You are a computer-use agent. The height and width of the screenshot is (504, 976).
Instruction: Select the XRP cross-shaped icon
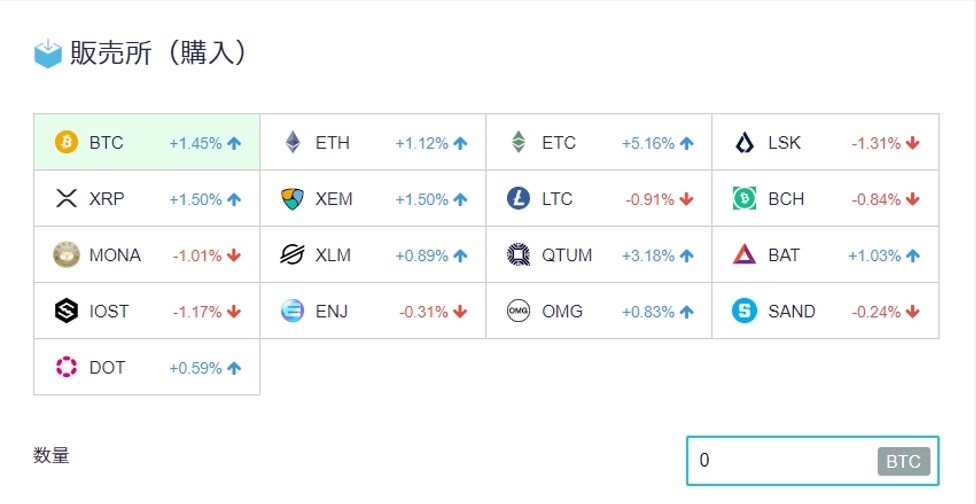(x=66, y=198)
